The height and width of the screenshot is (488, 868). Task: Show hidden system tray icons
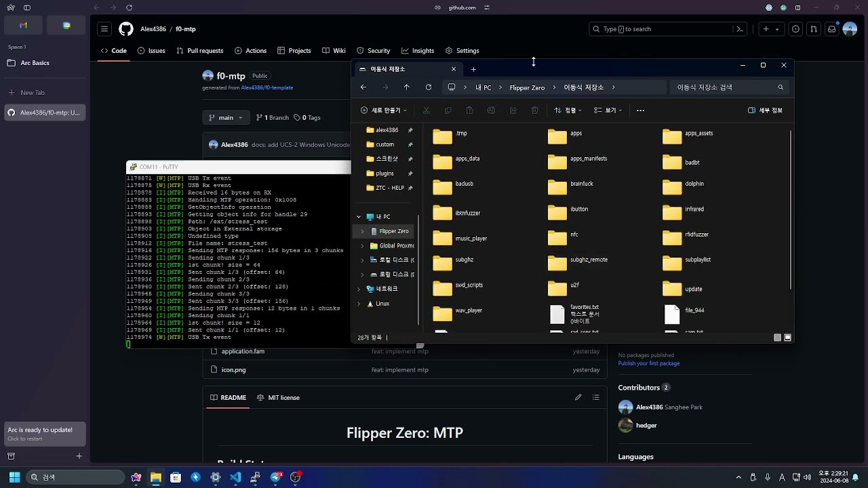pyautogui.click(x=738, y=477)
